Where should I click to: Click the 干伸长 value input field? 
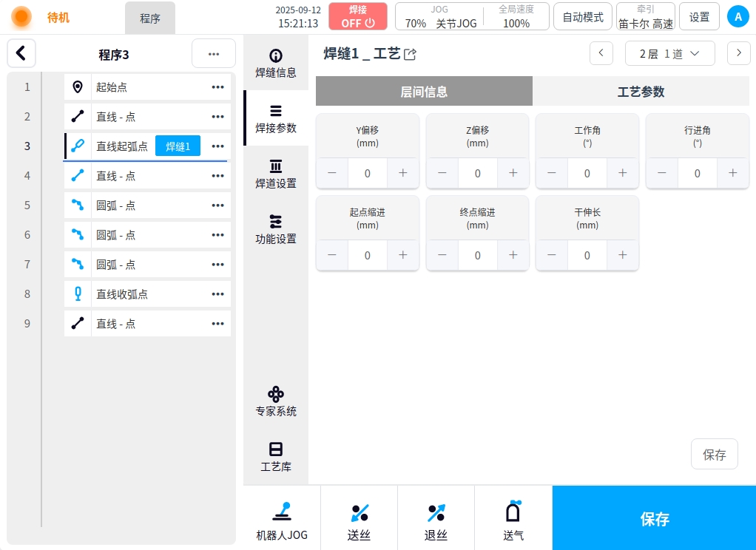coord(587,255)
